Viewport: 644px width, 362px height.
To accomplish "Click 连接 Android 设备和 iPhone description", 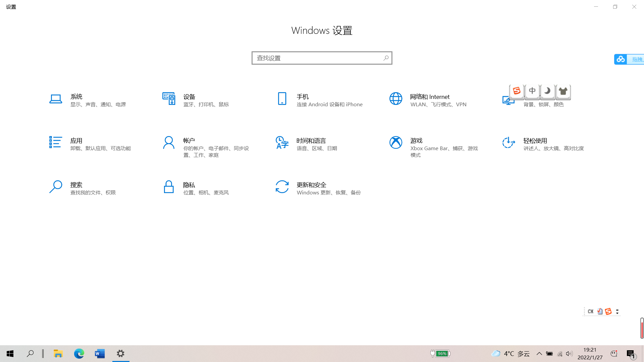I will coord(329,105).
